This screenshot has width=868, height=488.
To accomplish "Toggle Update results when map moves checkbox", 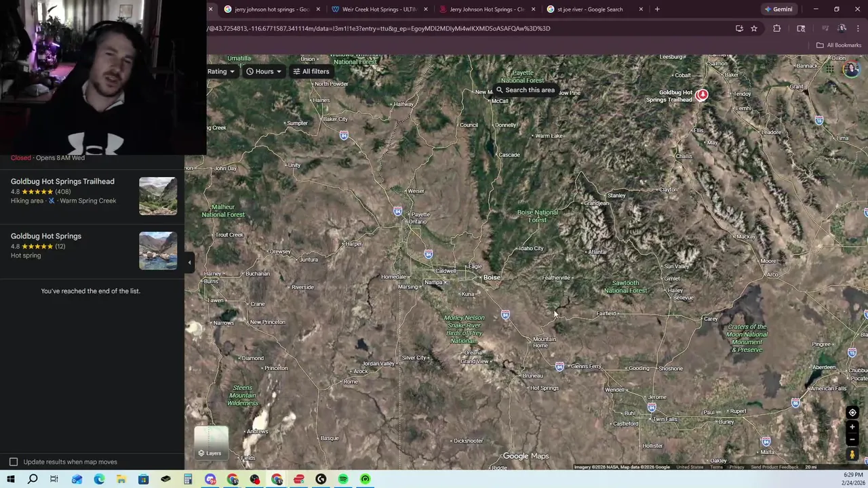I will point(14,462).
